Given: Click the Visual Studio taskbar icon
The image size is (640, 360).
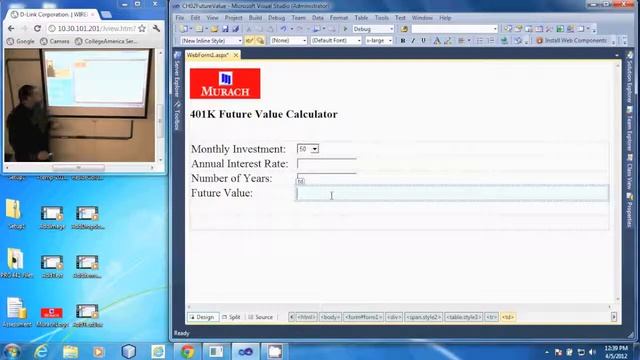Looking at the screenshot, I should point(245,351).
